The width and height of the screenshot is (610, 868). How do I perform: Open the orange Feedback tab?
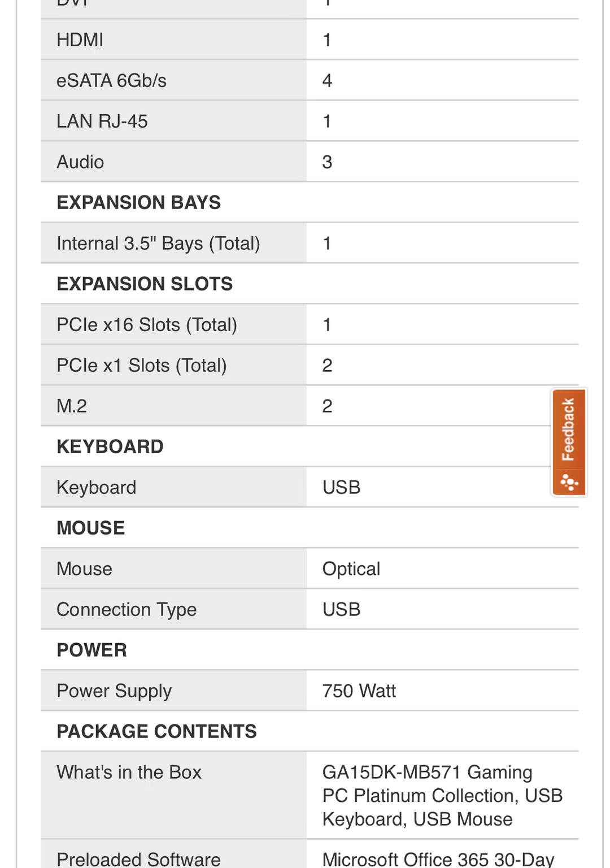click(x=568, y=431)
